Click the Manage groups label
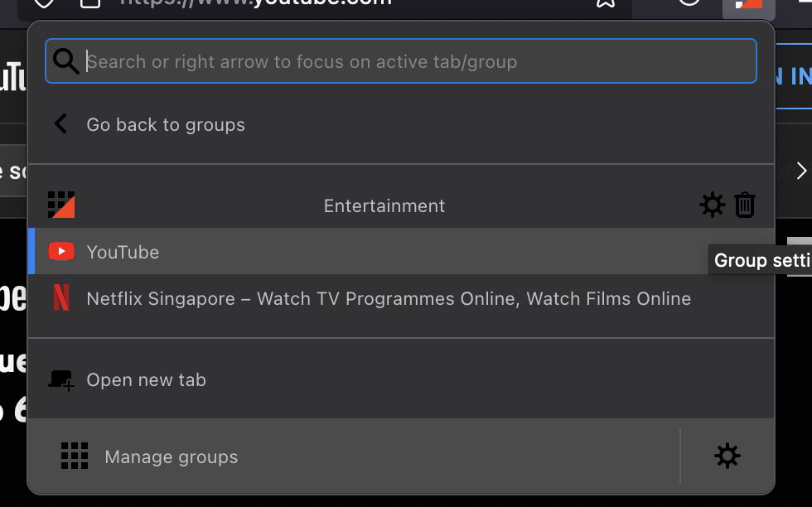Image resolution: width=812 pixels, height=507 pixels. [171, 456]
